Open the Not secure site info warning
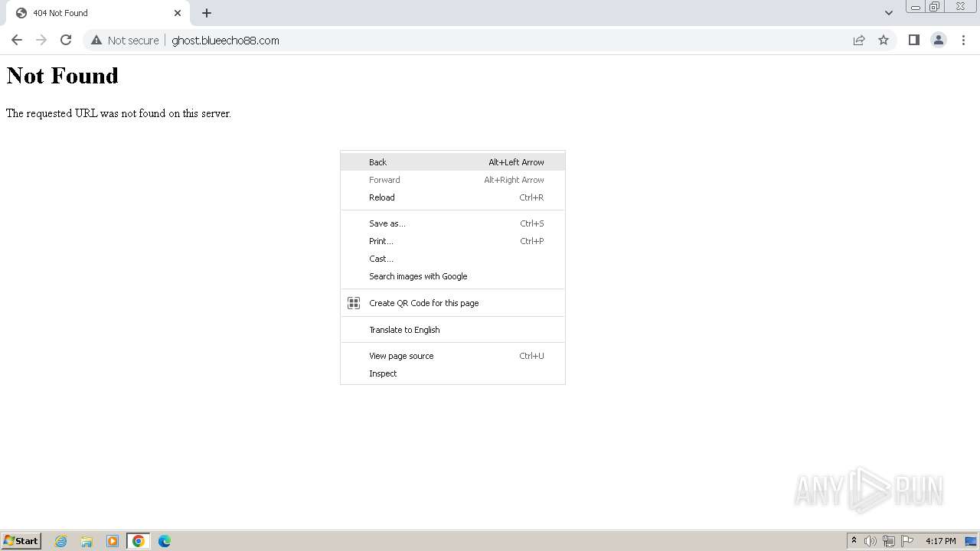The width and height of the screenshot is (980, 551). 125,40
